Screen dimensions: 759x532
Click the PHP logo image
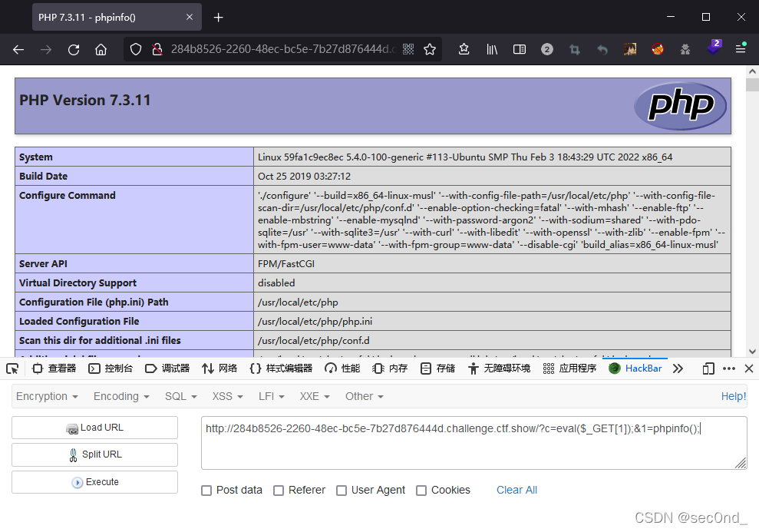click(x=680, y=106)
